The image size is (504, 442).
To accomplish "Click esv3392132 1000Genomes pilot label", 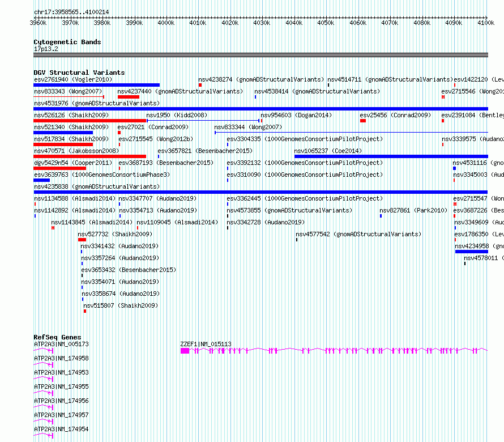I will pos(305,163).
